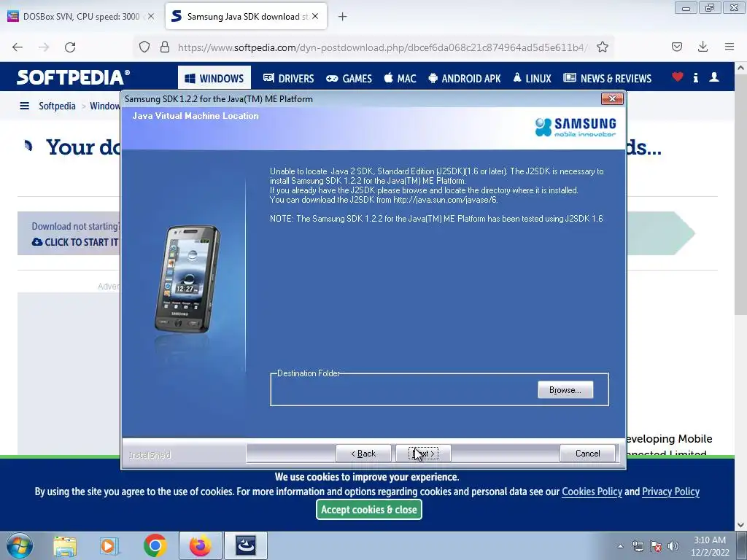Select the Samsung Java SDK download tab
This screenshot has width=747, height=560.
[246, 16]
